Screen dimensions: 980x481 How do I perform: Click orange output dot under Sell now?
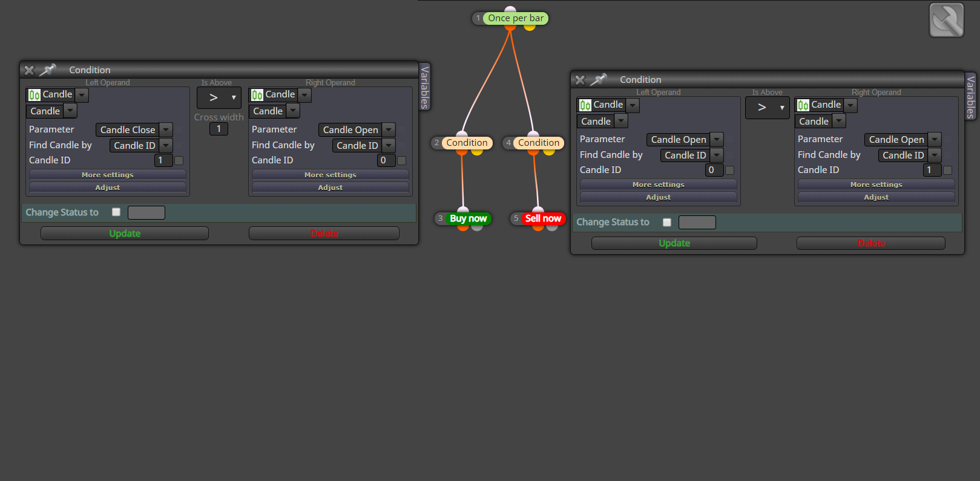click(538, 227)
